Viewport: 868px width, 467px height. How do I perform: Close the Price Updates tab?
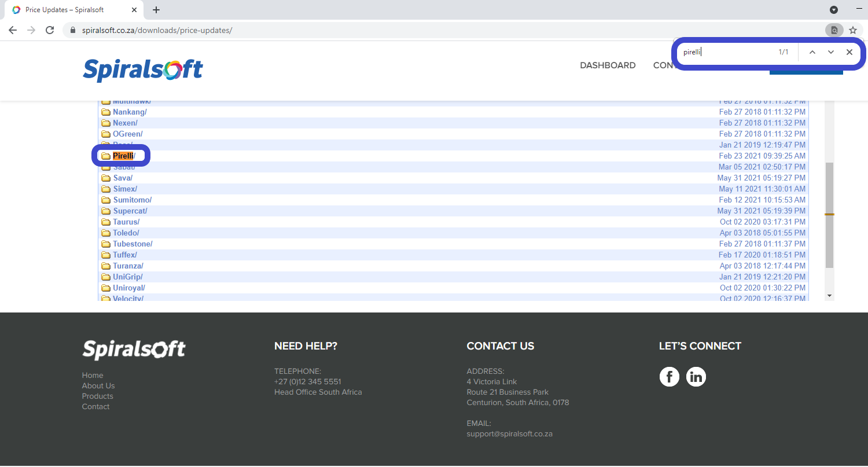click(134, 10)
